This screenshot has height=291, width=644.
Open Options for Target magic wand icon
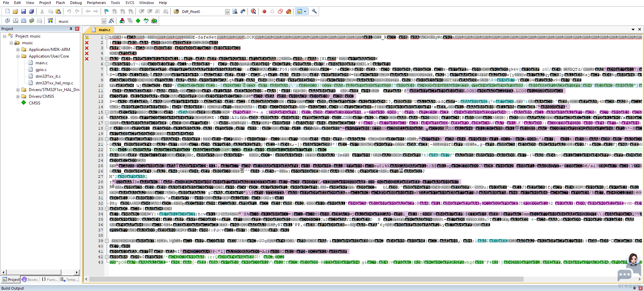click(x=111, y=21)
